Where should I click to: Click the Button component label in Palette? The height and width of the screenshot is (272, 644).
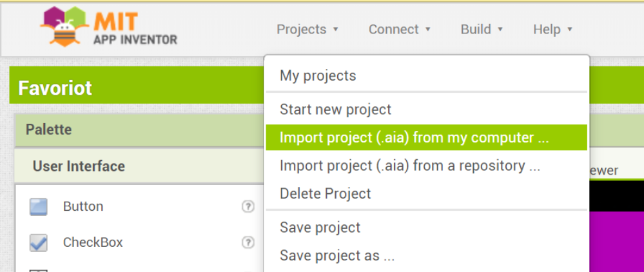click(x=83, y=207)
